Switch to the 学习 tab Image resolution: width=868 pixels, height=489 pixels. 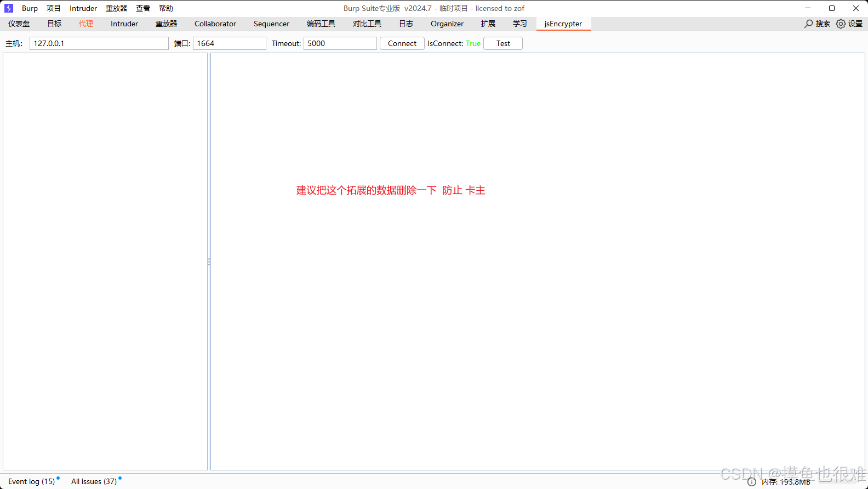point(520,24)
